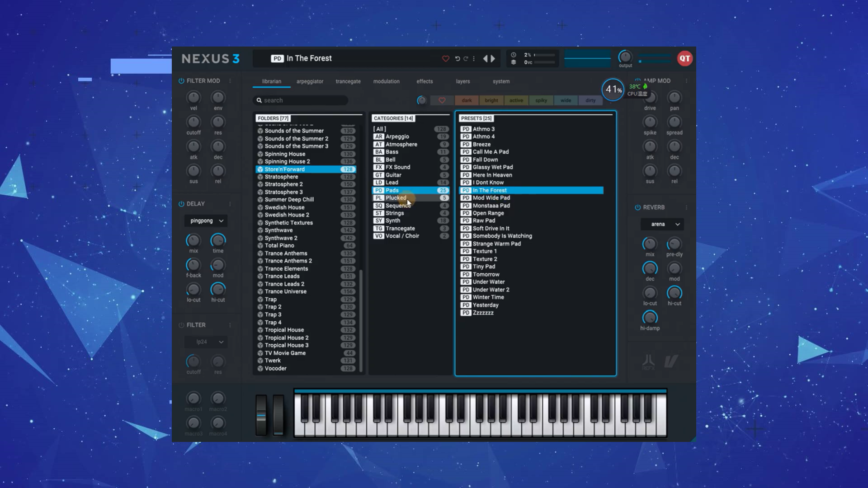Screen dimensions: 868x488
Task: Favorite the preset with the header heart icon
Action: coord(445,59)
